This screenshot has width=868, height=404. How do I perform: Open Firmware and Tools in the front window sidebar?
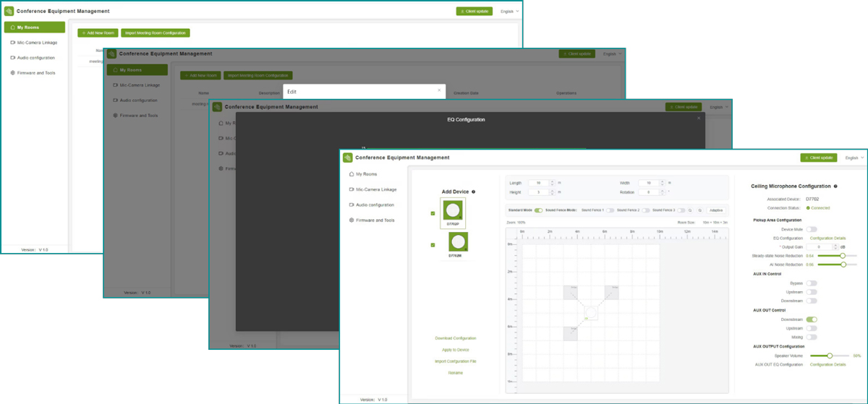(372, 220)
